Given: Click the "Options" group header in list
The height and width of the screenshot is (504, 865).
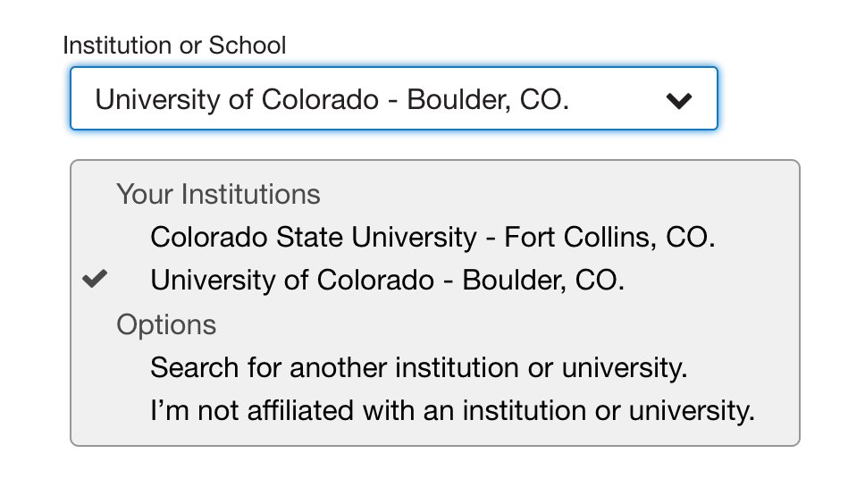Looking at the screenshot, I should point(166,324).
